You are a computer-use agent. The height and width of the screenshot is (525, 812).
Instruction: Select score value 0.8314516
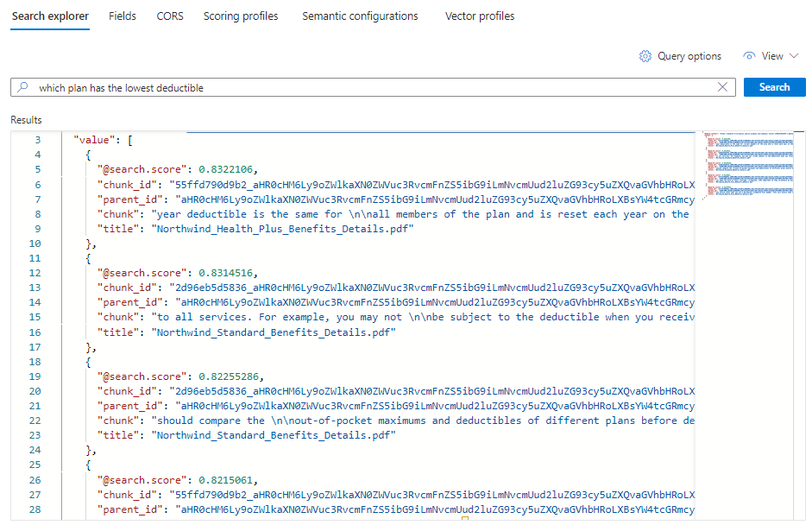click(x=226, y=273)
